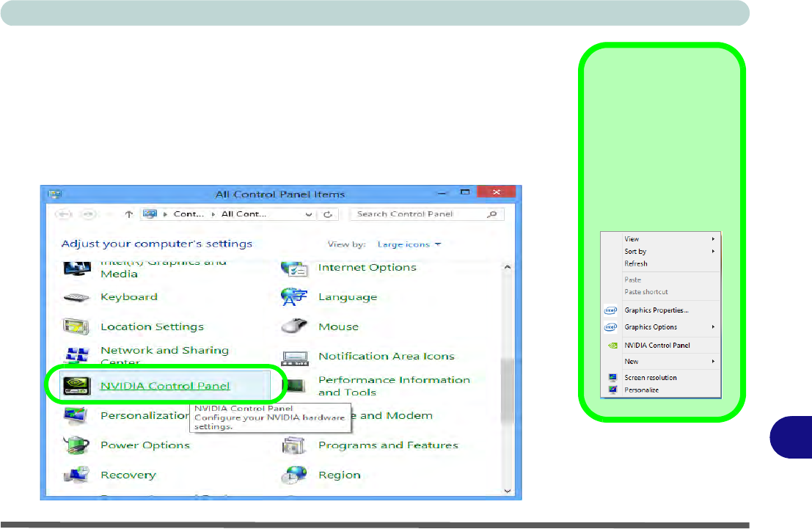812x529 pixels.
Task: Click the Internet Options icon
Action: 294,269
